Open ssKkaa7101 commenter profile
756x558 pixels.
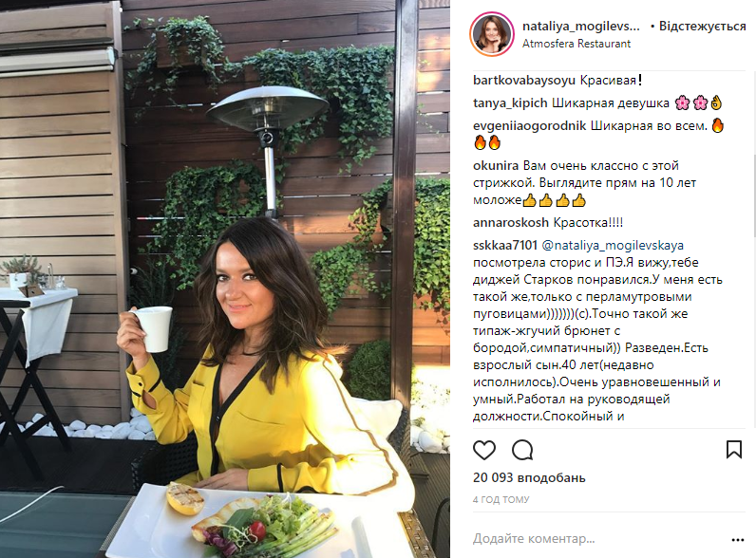click(505, 245)
